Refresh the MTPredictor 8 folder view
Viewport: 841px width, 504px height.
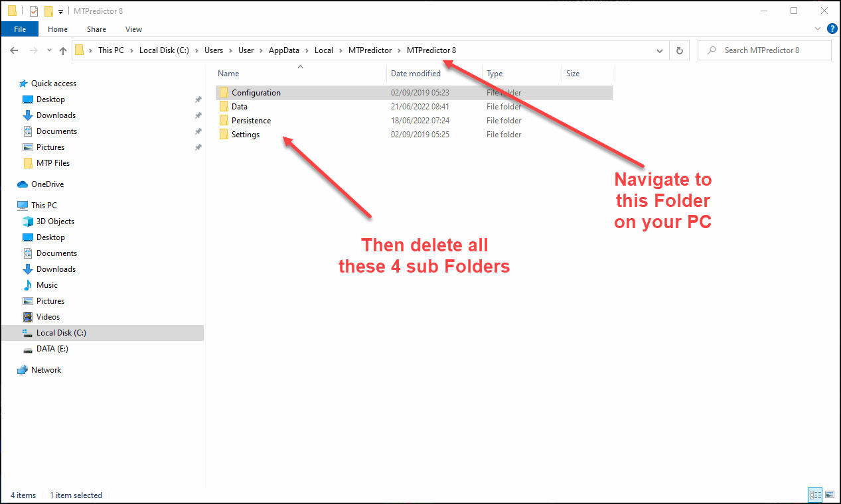click(x=679, y=50)
